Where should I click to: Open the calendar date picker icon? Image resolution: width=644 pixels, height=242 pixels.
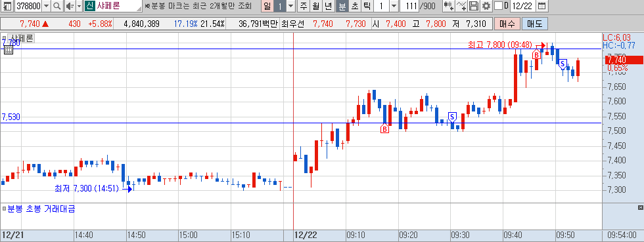541,6
